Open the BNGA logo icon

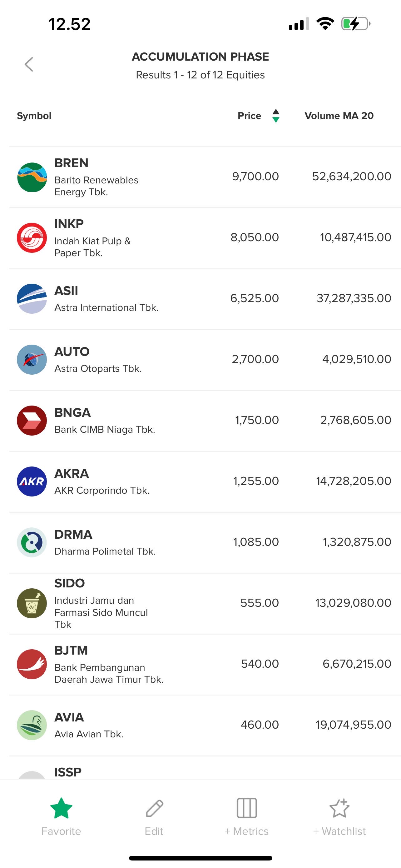32,421
